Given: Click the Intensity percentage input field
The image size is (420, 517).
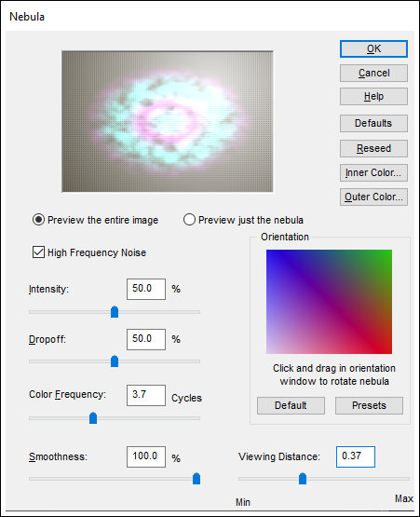Looking at the screenshot, I should pyautogui.click(x=146, y=289).
